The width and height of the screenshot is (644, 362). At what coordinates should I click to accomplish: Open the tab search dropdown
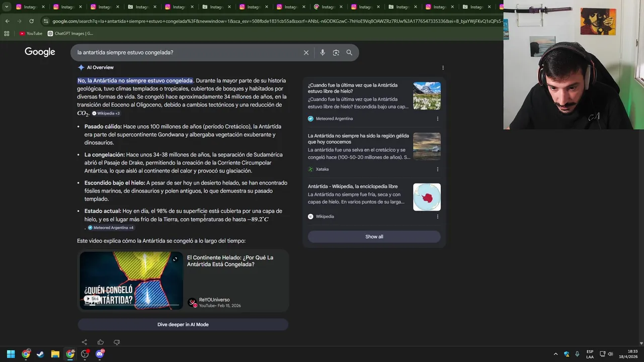tap(7, 7)
